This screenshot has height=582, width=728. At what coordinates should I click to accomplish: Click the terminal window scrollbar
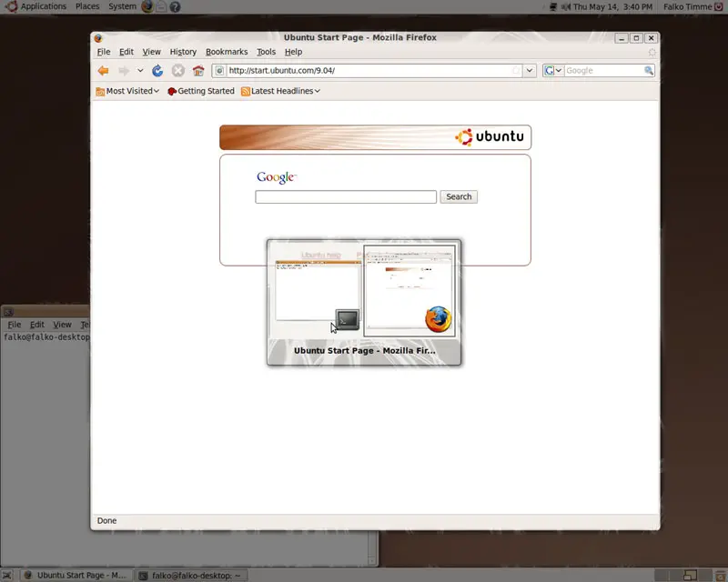coord(373,548)
